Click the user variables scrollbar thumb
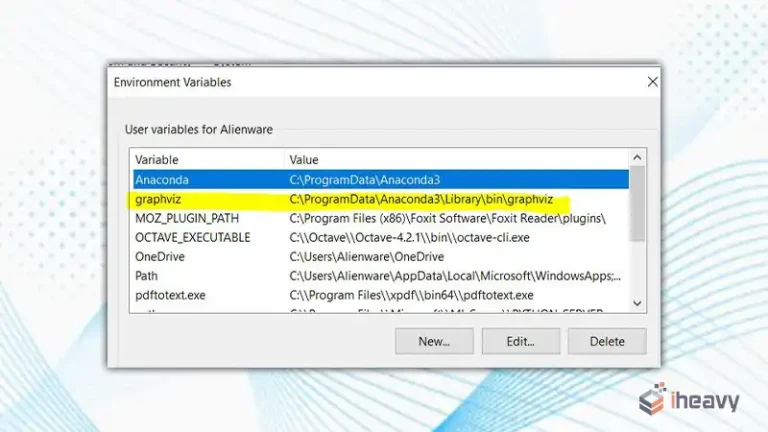The width and height of the screenshot is (768, 432). click(x=637, y=203)
